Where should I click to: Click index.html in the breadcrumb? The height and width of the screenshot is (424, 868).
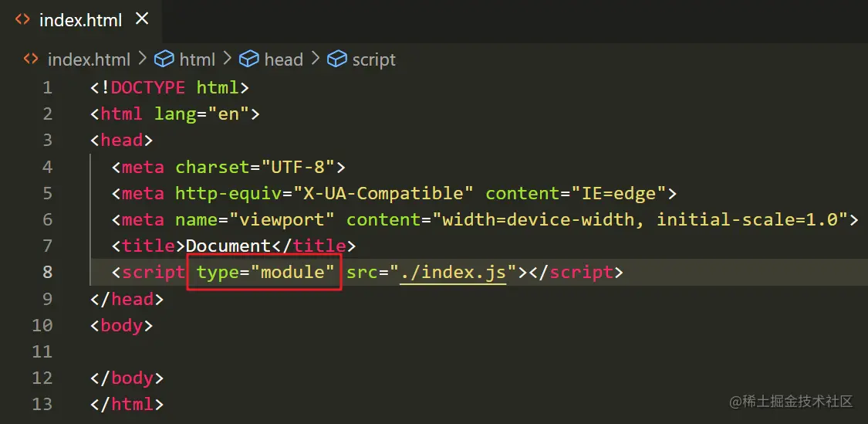(90, 59)
